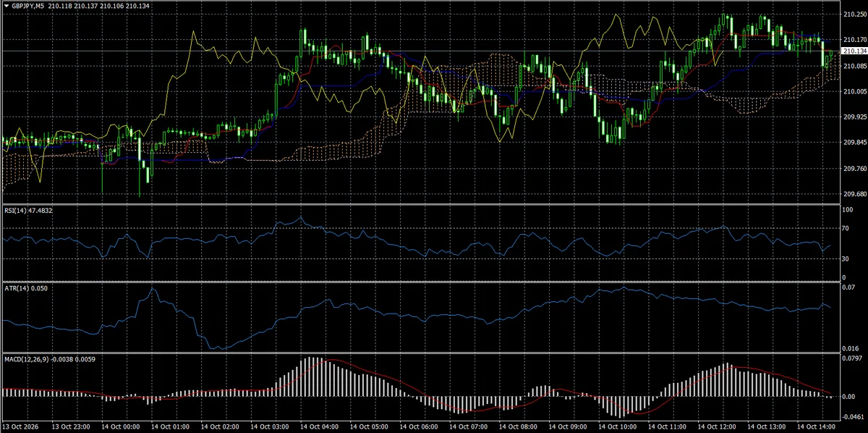The image size is (868, 433).
Task: Click the 14 Oct 00:00 time label
Action: [120, 427]
